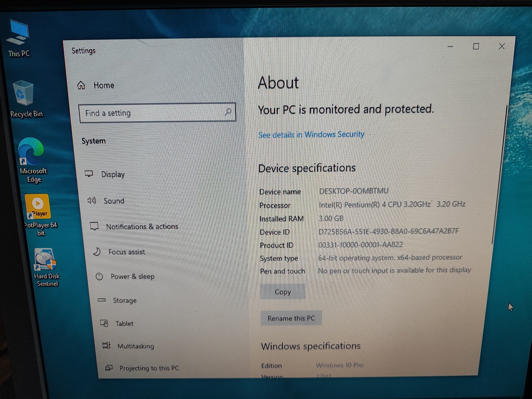Select the Intel(R) Pentium(R) 4 CPU processor value
The width and height of the screenshot is (532, 399).
[x=392, y=204]
